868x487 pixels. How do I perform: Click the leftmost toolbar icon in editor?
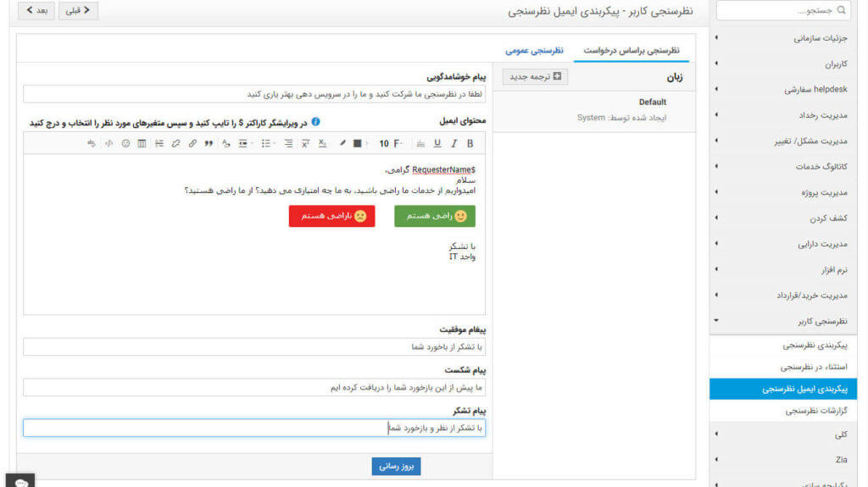coord(92,143)
